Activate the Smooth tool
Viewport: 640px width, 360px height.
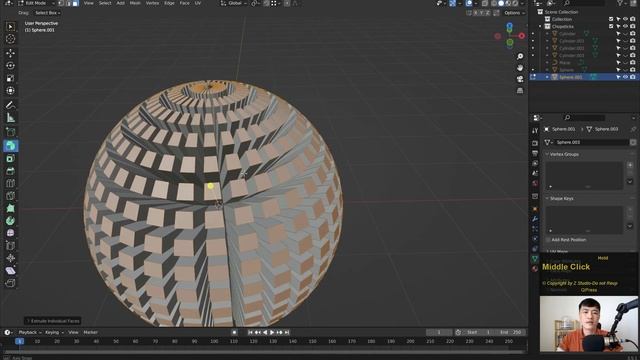[x=11, y=233]
